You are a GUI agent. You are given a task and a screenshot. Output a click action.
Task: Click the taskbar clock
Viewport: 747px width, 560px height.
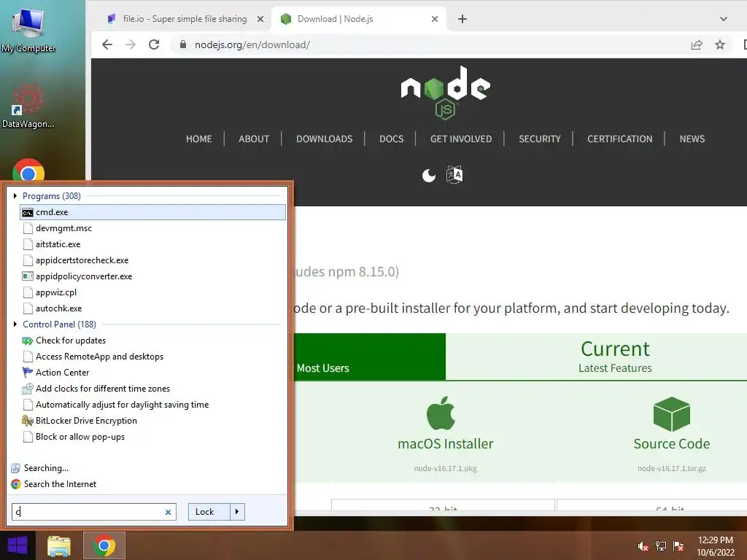click(716, 546)
